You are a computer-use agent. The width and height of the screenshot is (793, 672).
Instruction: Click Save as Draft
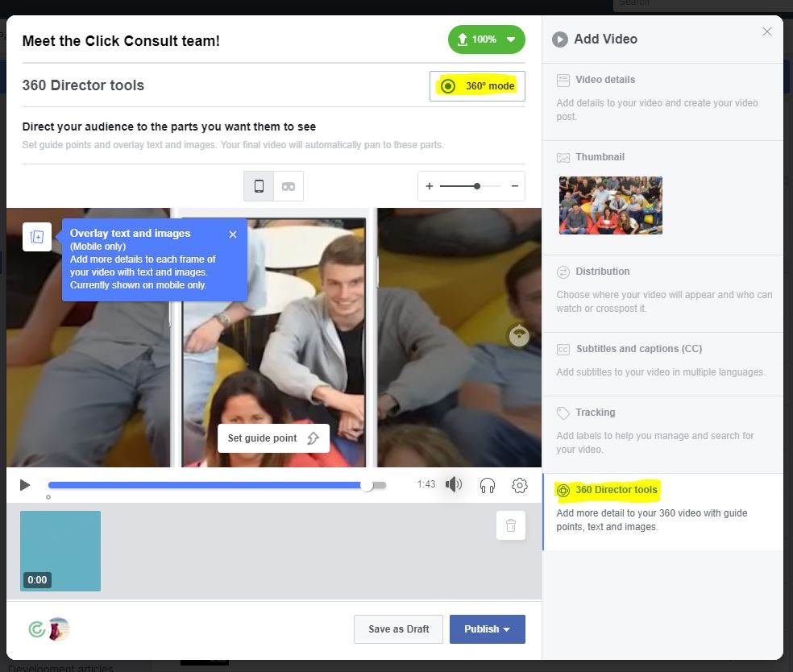(399, 629)
